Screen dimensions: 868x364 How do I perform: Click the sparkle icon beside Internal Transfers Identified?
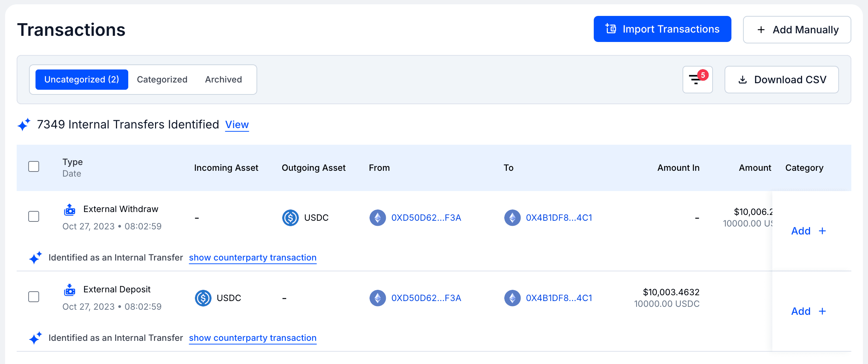[23, 124]
